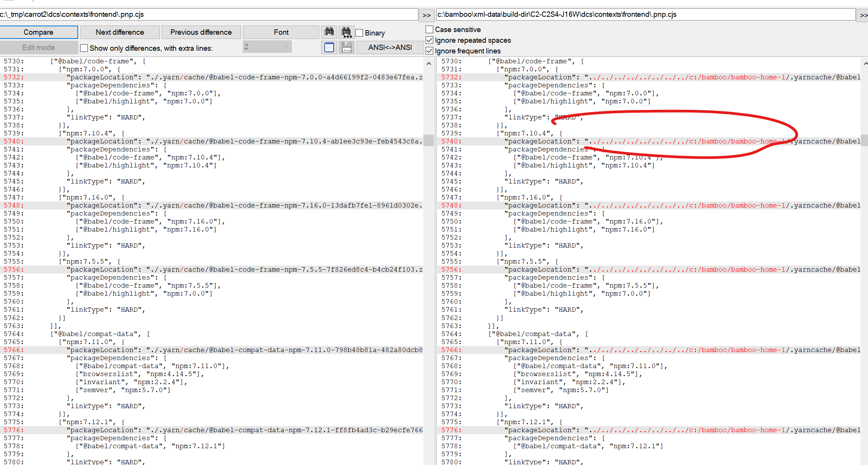Screen dimensions: 868x465
Task: Click the >> button beside the left file path
Action: pyautogui.click(x=426, y=14)
